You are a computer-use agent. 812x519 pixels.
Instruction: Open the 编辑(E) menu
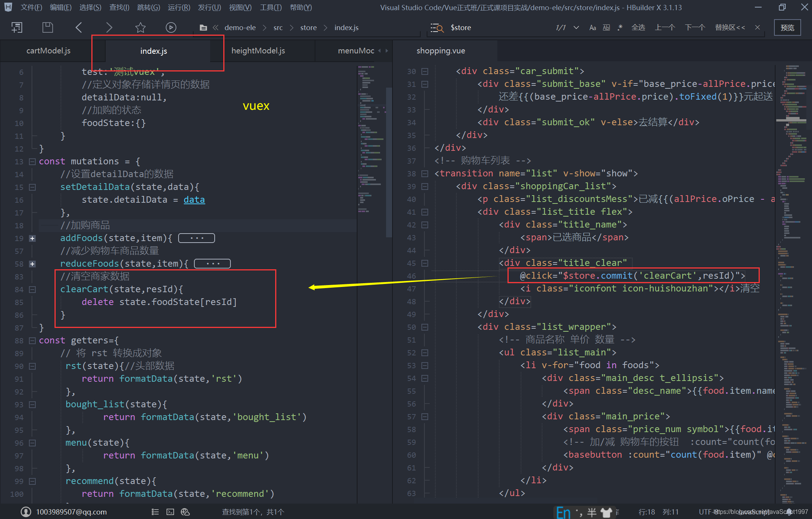tap(61, 8)
